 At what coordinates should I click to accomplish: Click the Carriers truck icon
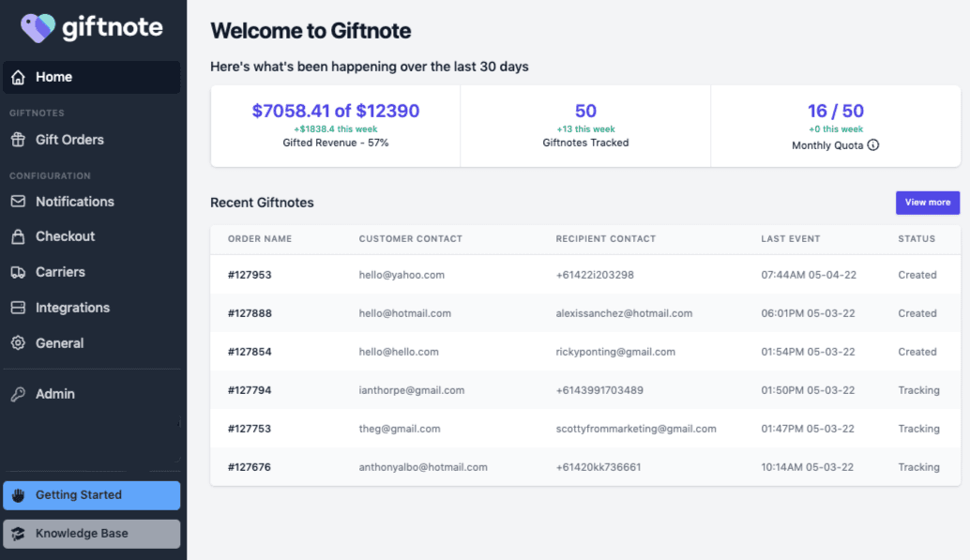[18, 272]
